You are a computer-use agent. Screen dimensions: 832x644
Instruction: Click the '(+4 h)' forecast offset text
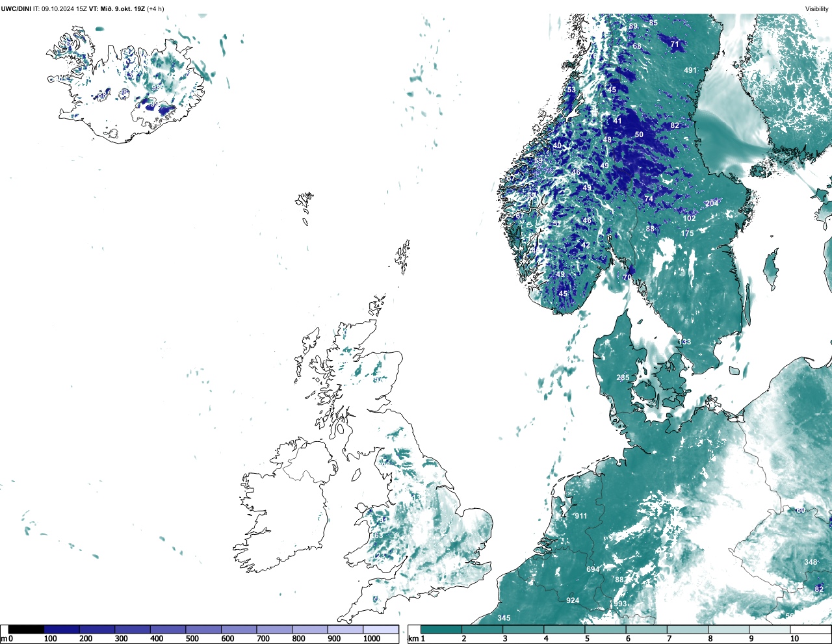coord(156,8)
